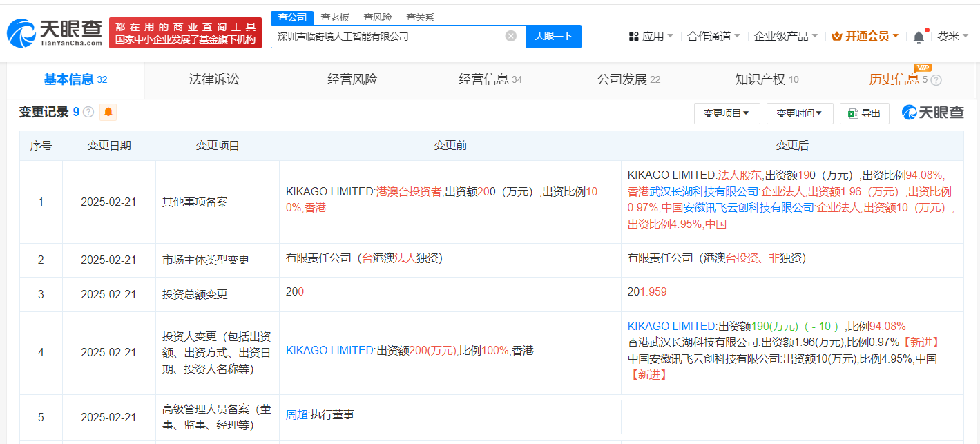Switch to the 法律诉讼 tab
The image size is (980, 444).
(214, 79)
